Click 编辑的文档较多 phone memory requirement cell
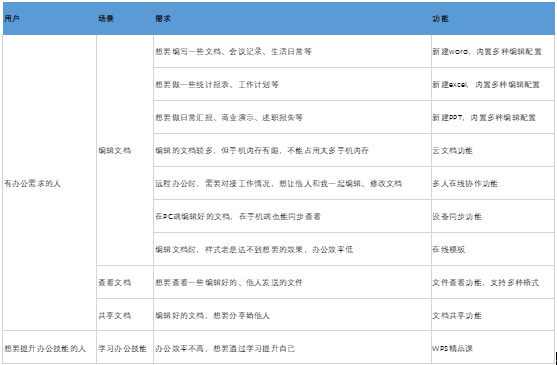Viewport: 557px width, 365px height. click(x=292, y=150)
